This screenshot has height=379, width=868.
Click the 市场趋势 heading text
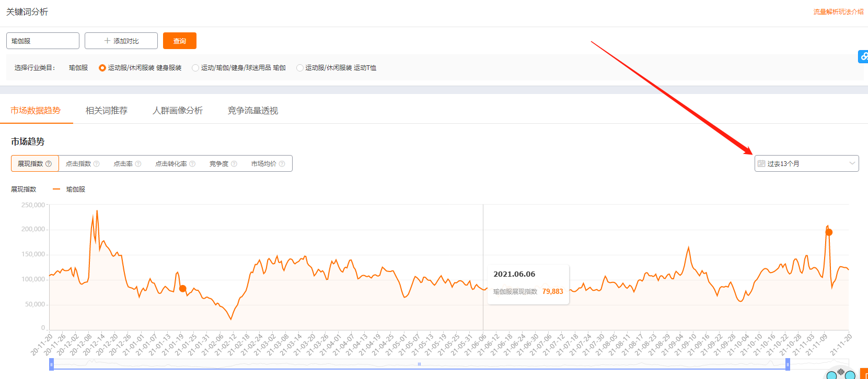click(28, 141)
